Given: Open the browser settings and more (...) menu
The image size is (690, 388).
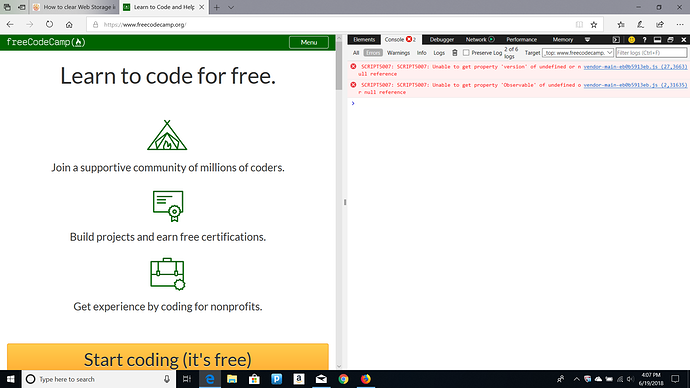Looking at the screenshot, I should click(679, 25).
